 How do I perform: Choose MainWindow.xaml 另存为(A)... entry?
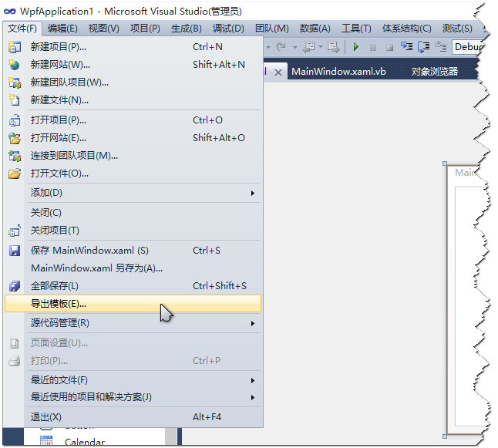click(x=133, y=268)
